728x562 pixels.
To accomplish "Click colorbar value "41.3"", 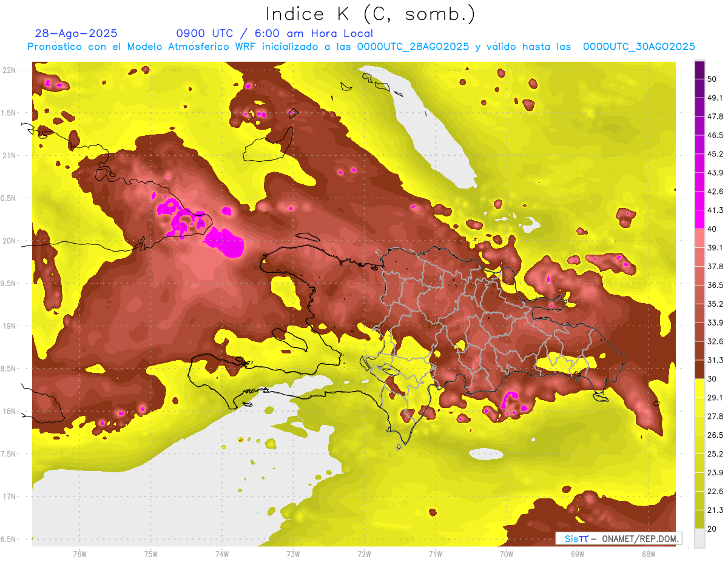I will pos(715,211).
